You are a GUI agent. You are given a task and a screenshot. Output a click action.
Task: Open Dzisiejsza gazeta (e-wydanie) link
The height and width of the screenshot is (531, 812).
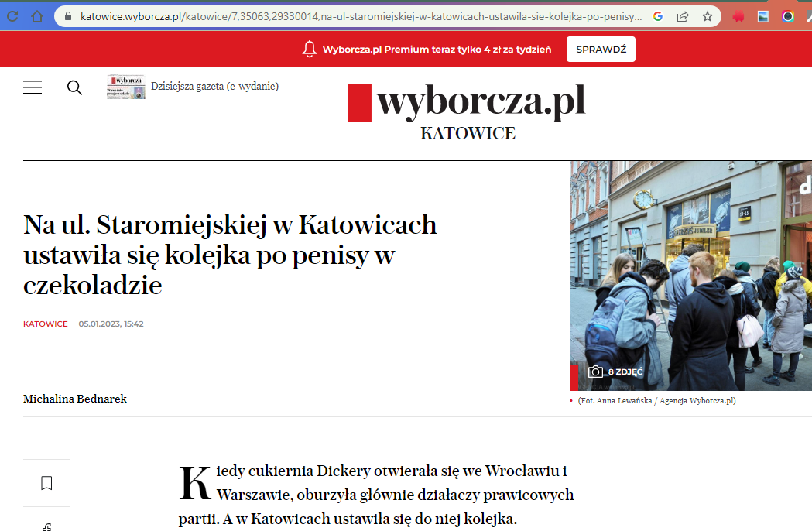click(x=214, y=87)
